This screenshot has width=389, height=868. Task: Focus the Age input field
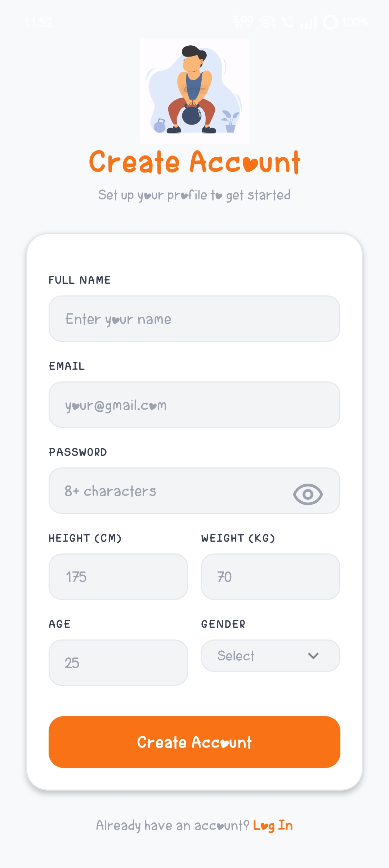point(118,663)
